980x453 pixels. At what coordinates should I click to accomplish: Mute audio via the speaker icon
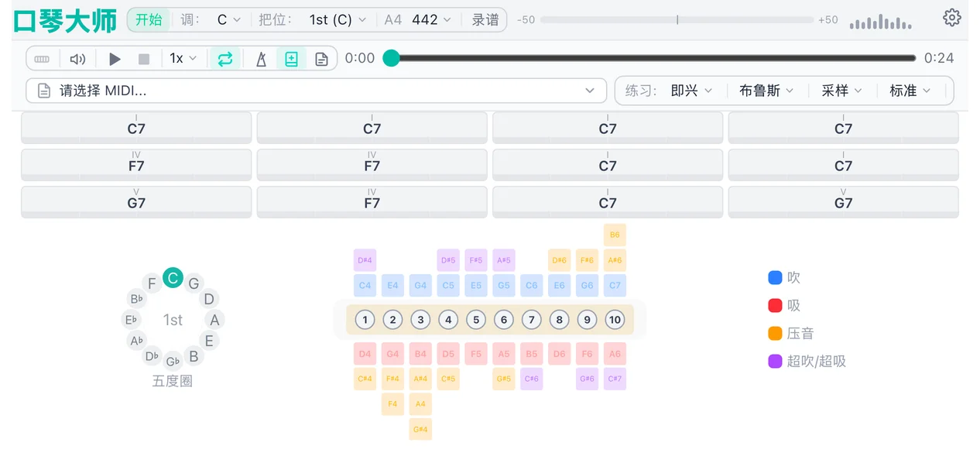click(77, 58)
